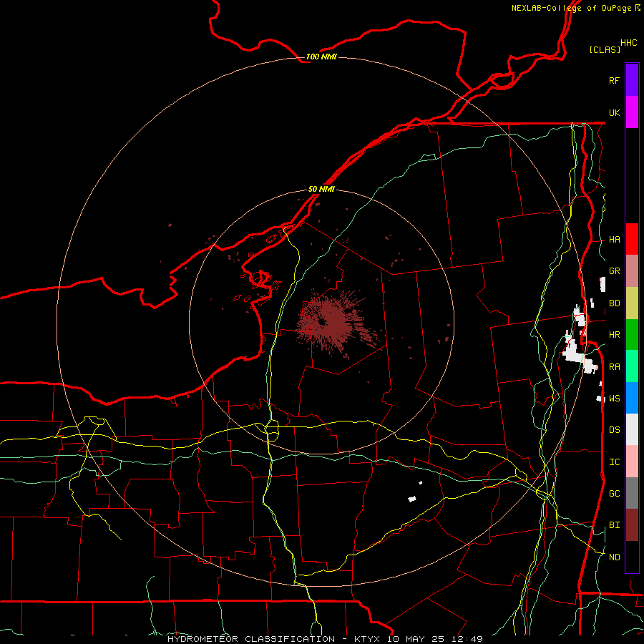Image resolution: width=644 pixels, height=644 pixels.
Task: Click the GR legend color swatch
Action: pyautogui.click(x=632, y=271)
